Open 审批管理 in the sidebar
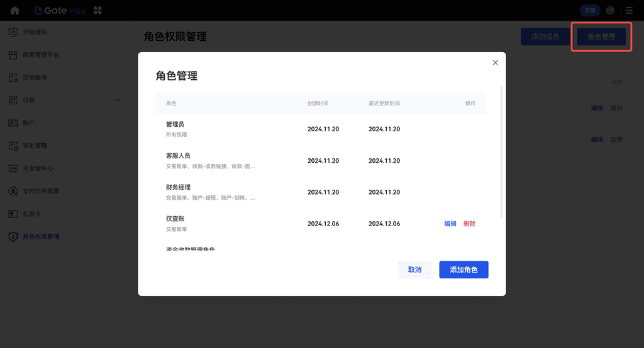Image resolution: width=644 pixels, height=348 pixels. click(35, 146)
